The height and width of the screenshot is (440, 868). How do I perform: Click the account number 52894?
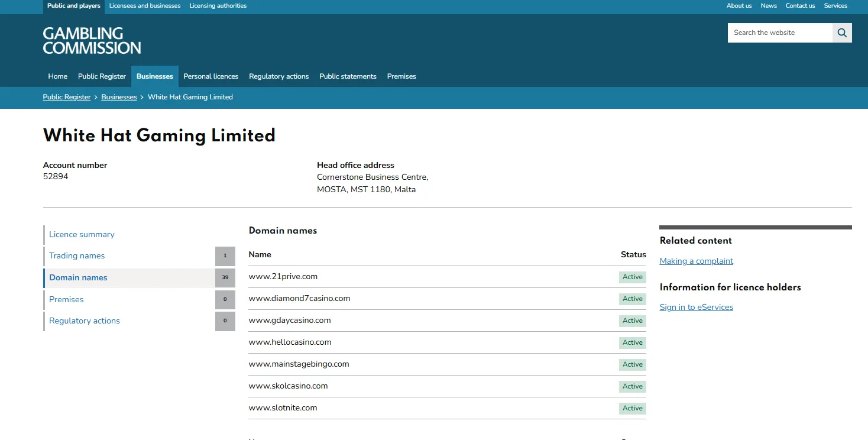pos(56,176)
